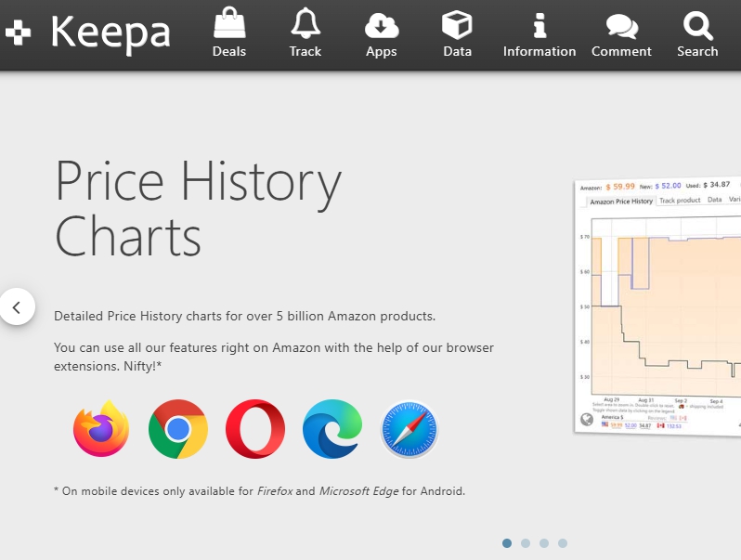
Task: Select Amazon Price History tab in preview
Action: pyautogui.click(x=621, y=202)
